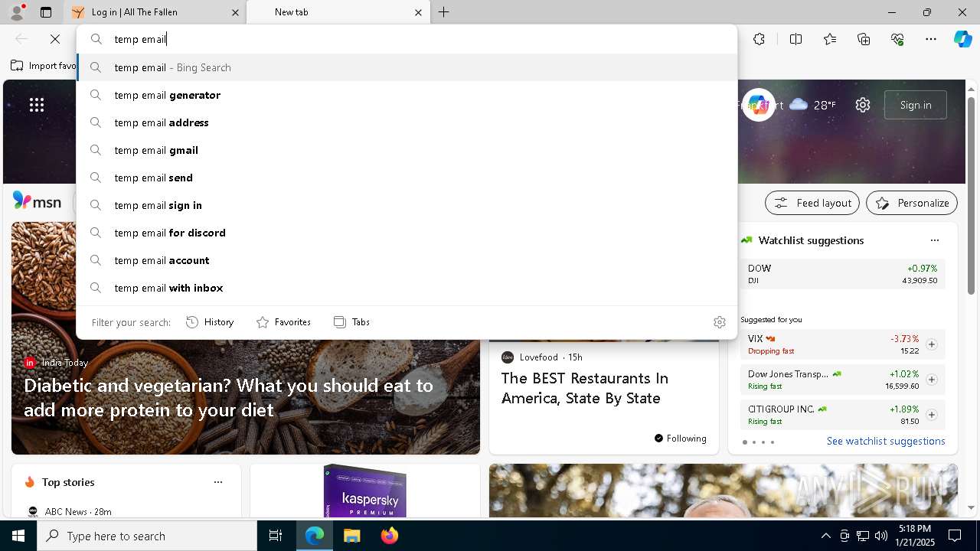
Task: Open the MSN apps grid launcher
Action: 37,105
